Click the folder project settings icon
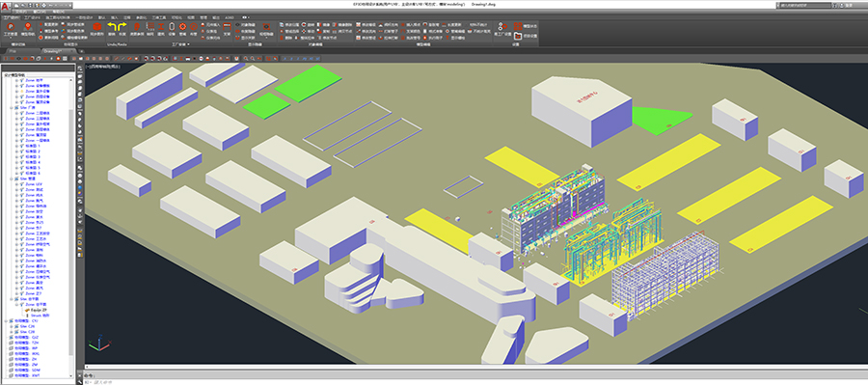Viewport: 868px width, 385px height. [x=518, y=36]
